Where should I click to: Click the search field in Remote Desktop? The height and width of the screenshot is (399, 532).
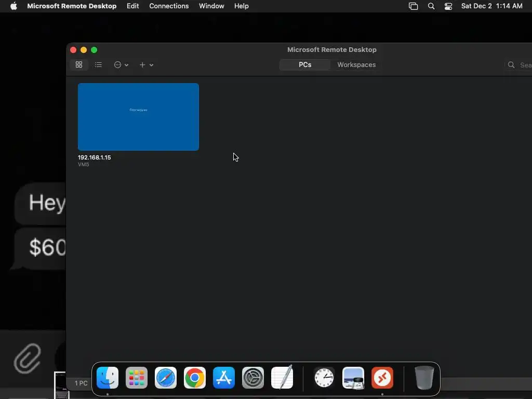click(519, 65)
